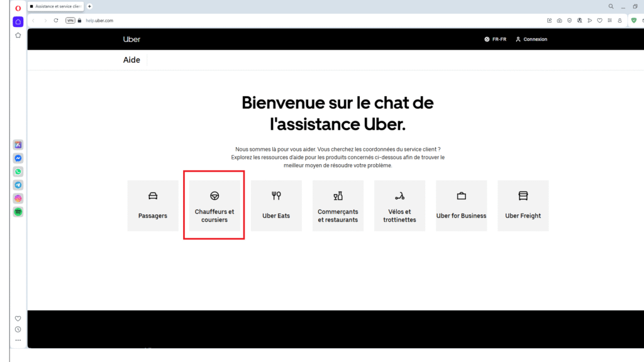Viewport: 644px width, 362px height.
Task: Open the Aria AI sidebar icon
Action: pos(18,145)
